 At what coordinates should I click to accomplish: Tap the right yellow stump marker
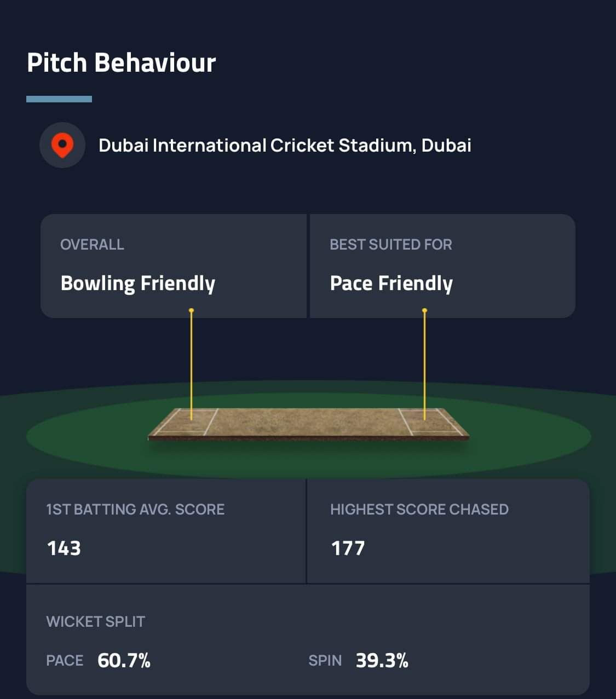(424, 364)
